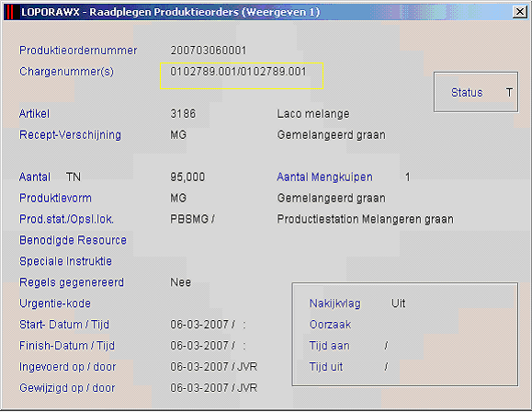Click the Produktieordernummer value 200703060001

pyautogui.click(x=208, y=51)
